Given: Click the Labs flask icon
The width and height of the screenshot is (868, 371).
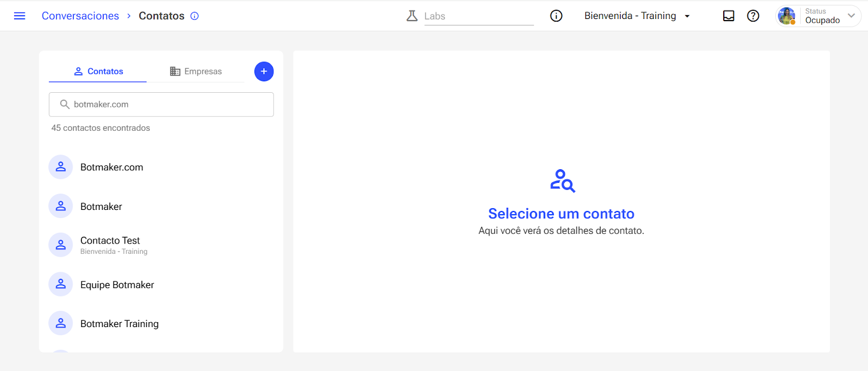Looking at the screenshot, I should pos(412,16).
